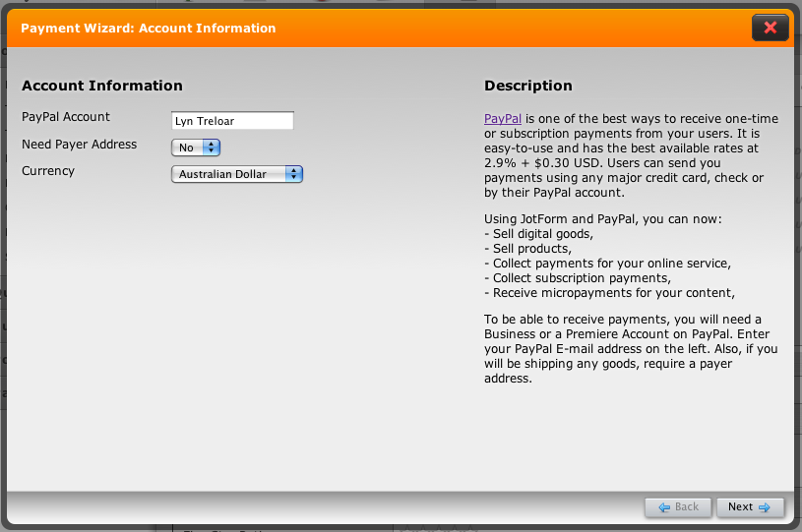
Task: Close the Payment Wizard dialog
Action: coord(770,28)
